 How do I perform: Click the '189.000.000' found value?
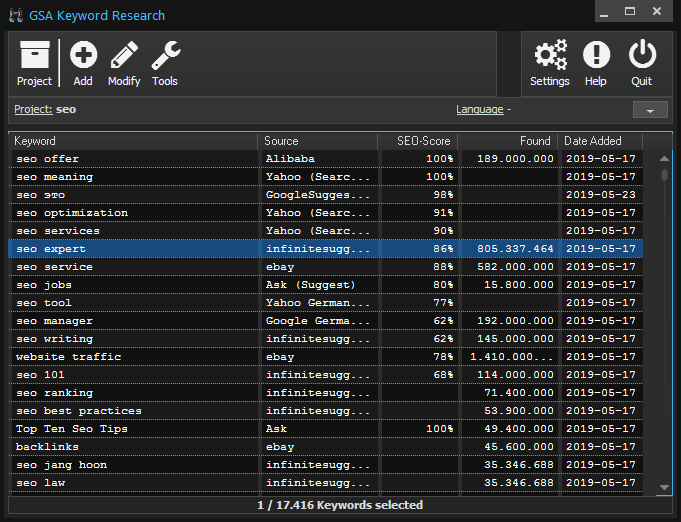pyautogui.click(x=515, y=159)
